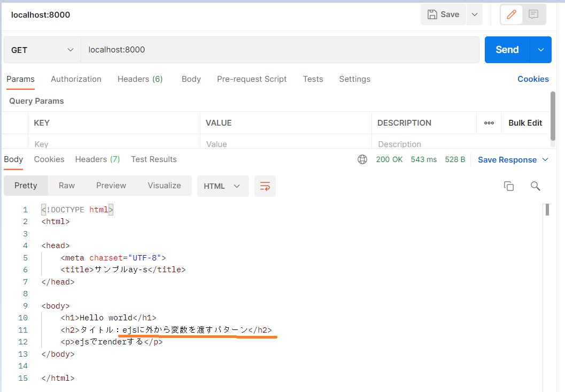Click Save Response
This screenshot has height=392, width=565.
pyautogui.click(x=507, y=160)
